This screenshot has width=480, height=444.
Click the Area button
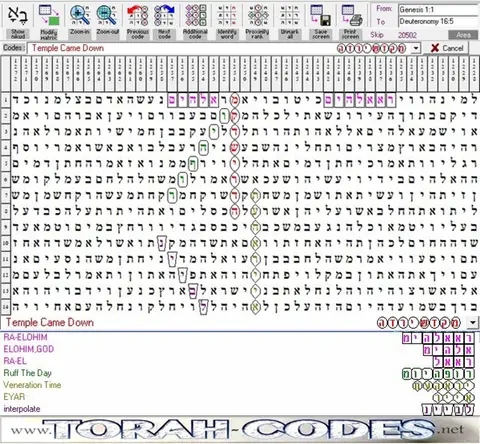(463, 35)
